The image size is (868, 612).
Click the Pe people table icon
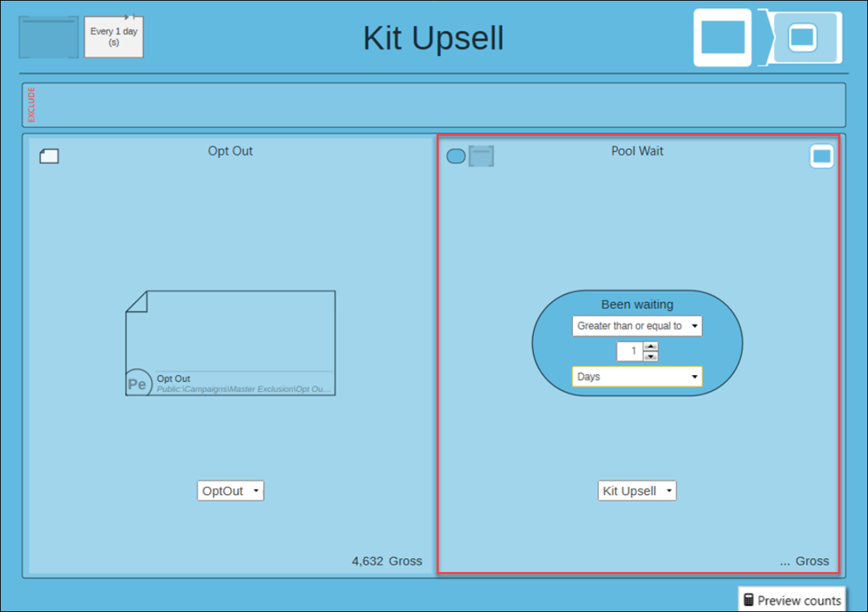pos(138,383)
